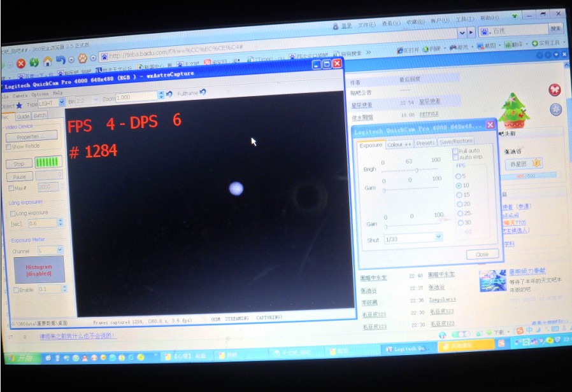This screenshot has height=392, width=572.
Task: Click the Baidu paw icon in search box
Action: (485, 32)
